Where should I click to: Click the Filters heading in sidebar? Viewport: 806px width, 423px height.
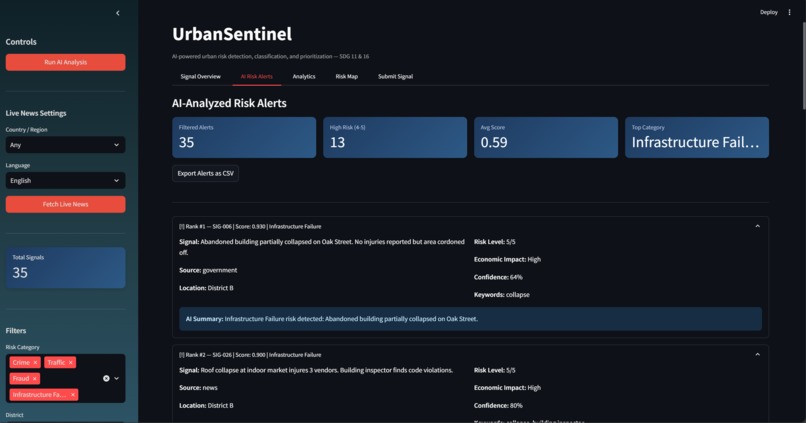pos(16,330)
